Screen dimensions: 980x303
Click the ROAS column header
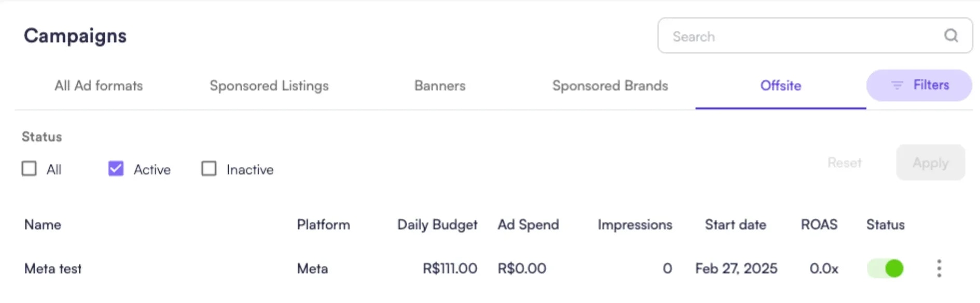point(818,225)
